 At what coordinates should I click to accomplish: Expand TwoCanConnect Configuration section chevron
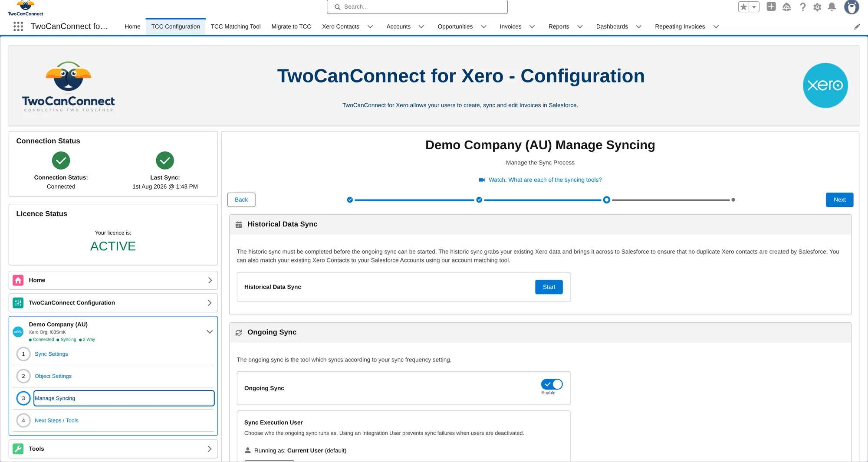210,303
